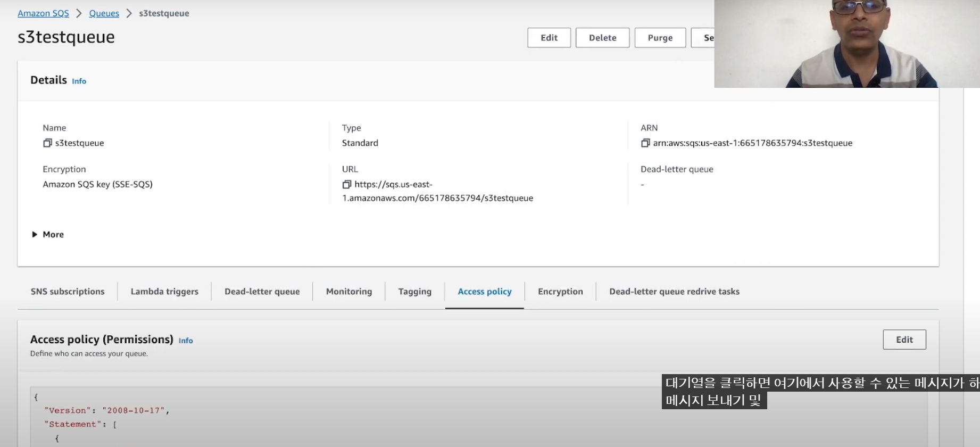Copy the queue ARN value
Image resolution: width=980 pixels, height=447 pixels.
(645, 143)
